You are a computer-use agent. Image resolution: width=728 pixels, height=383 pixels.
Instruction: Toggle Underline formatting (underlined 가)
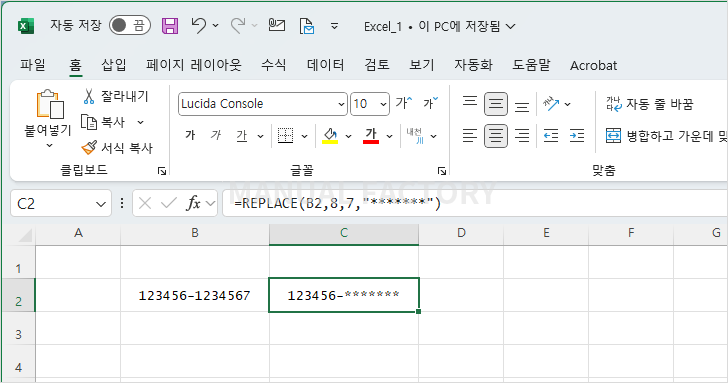pyautogui.click(x=241, y=136)
